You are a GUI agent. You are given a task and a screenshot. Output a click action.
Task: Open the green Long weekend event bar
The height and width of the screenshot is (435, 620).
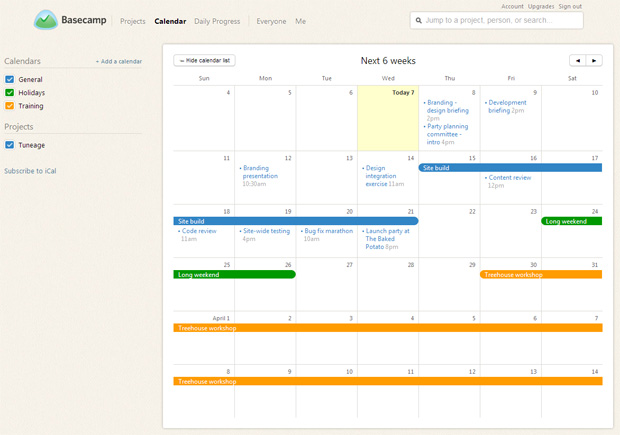point(234,274)
